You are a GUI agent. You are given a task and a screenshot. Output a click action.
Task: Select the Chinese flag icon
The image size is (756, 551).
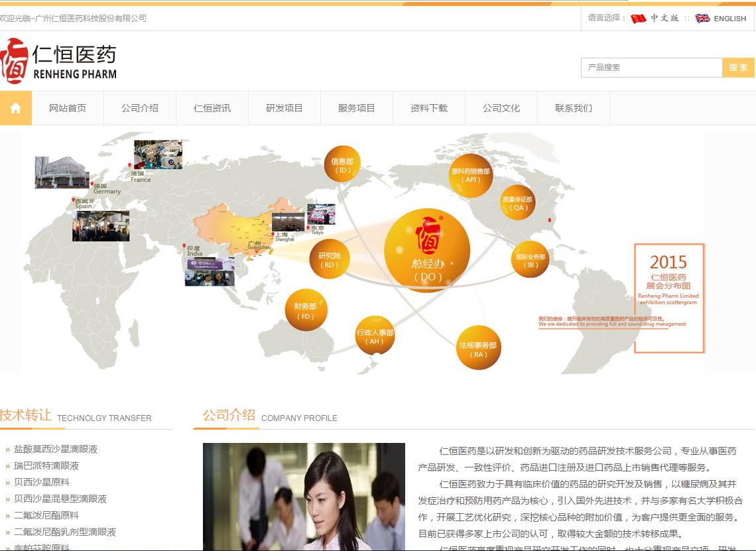coord(639,19)
